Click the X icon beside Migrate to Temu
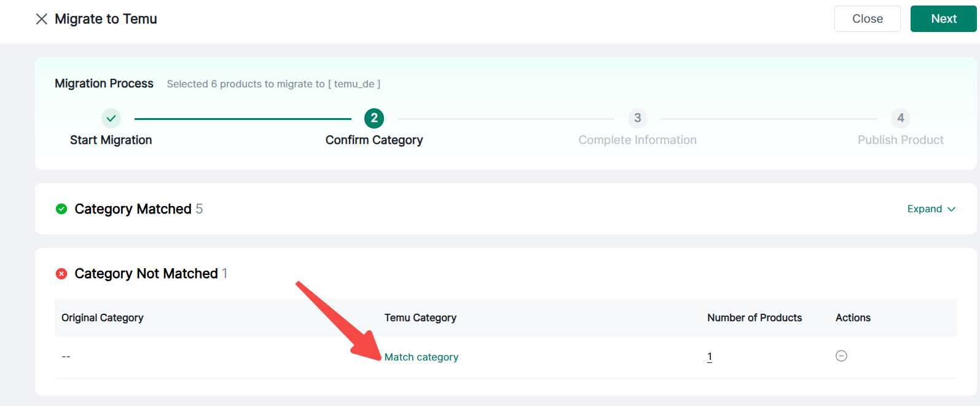This screenshot has width=980, height=406. 42,19
